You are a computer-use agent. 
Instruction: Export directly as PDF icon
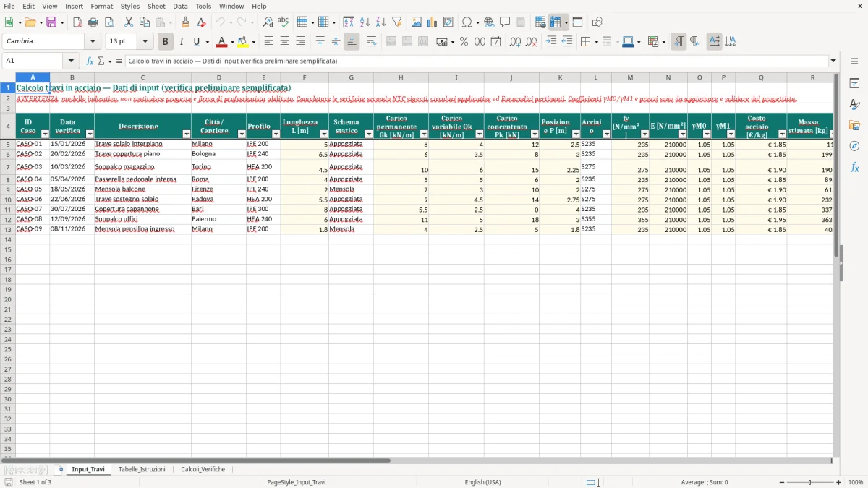(77, 22)
